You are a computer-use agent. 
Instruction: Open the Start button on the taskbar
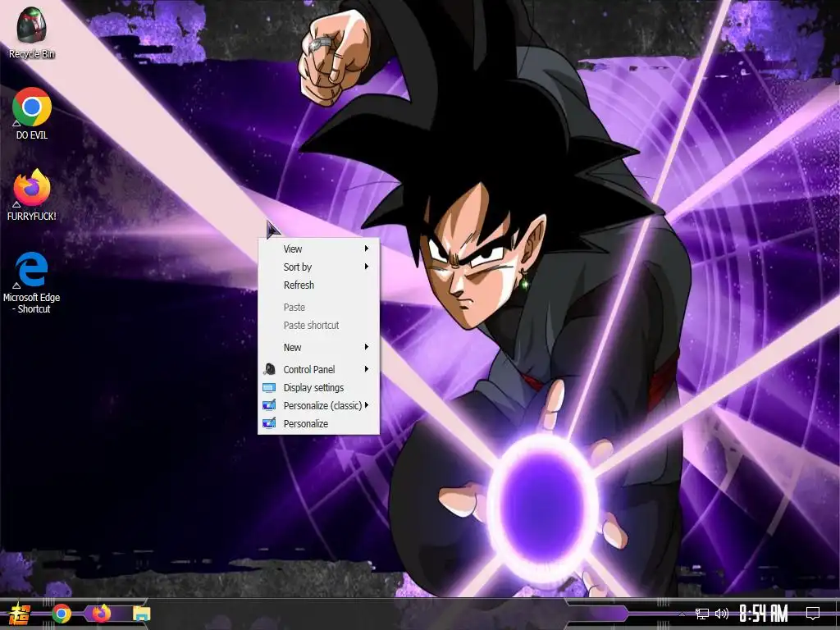(20, 614)
